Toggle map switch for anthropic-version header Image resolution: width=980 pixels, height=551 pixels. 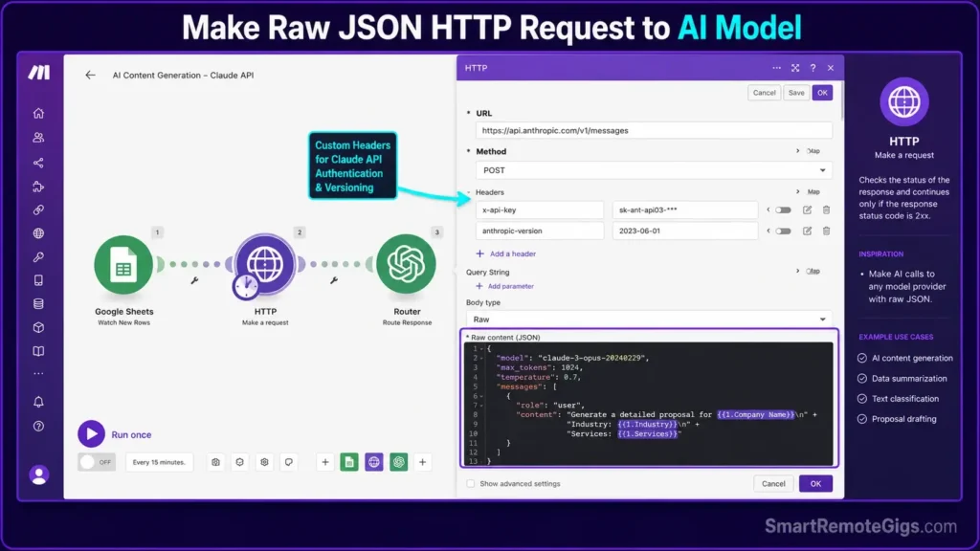(x=783, y=231)
